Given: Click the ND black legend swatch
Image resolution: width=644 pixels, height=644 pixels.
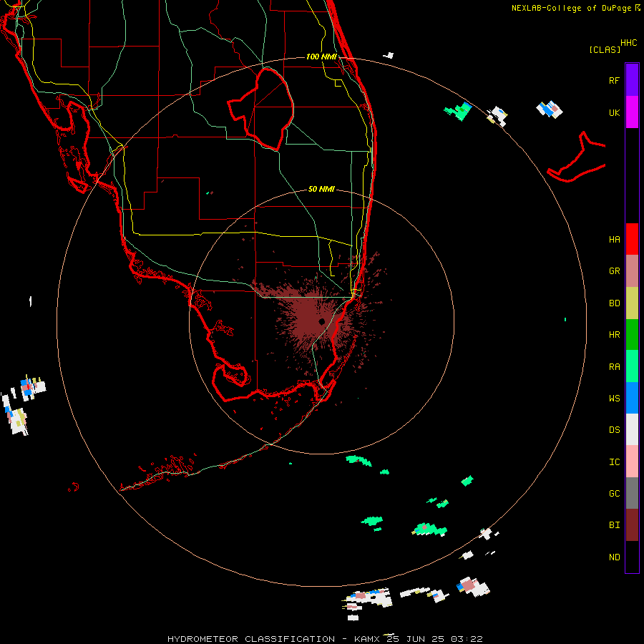Looking at the screenshot, I should pos(632,557).
